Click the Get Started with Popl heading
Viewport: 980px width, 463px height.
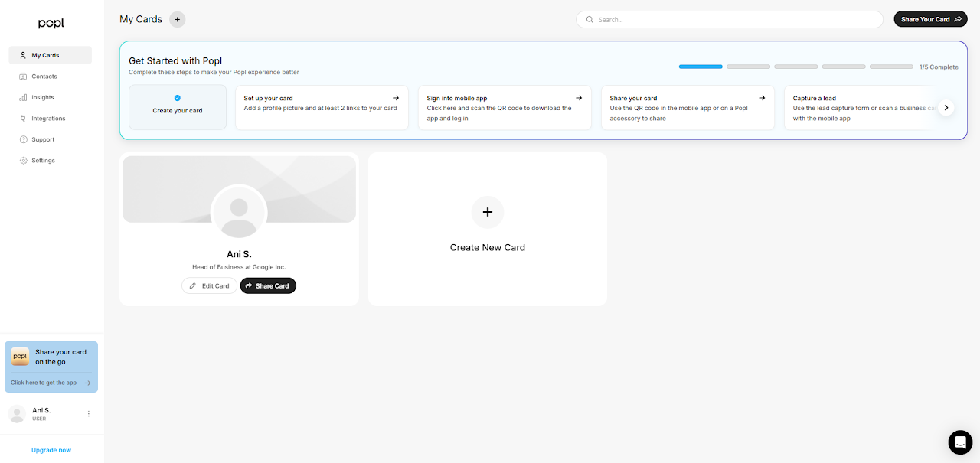tap(175, 60)
